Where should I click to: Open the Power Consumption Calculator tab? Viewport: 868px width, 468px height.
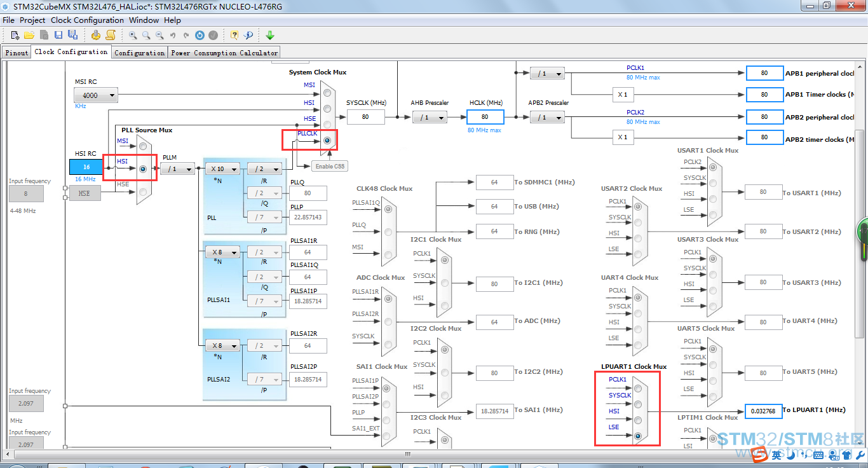[224, 53]
